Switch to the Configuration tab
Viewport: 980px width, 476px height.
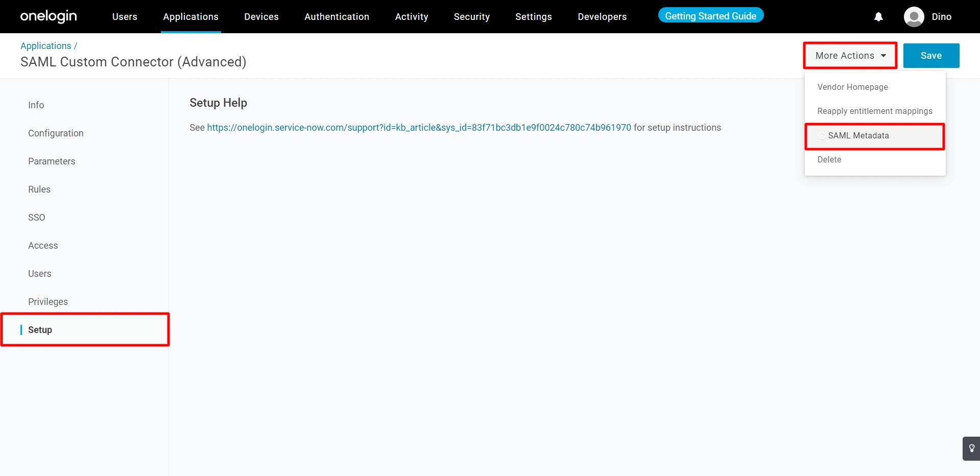coord(56,133)
